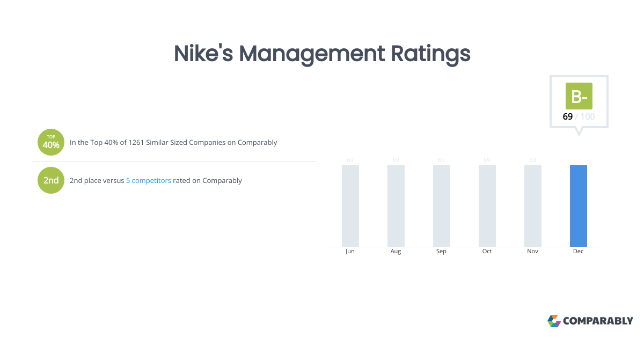Click the 69 / 100 score text

[579, 116]
